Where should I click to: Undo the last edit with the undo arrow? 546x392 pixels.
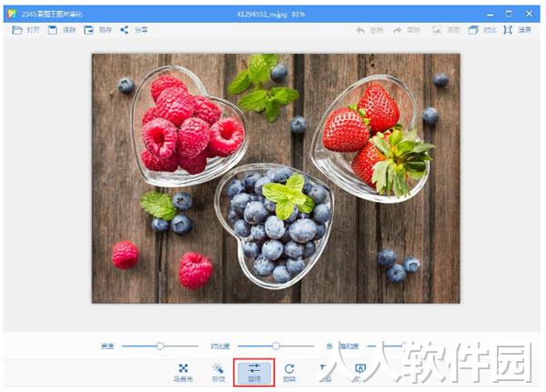pyautogui.click(x=360, y=30)
